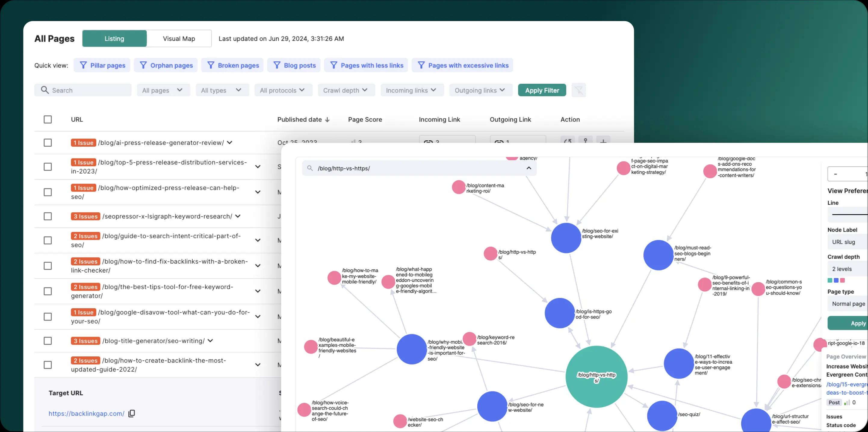
Task: Open the Incoming links filter dropdown
Action: click(x=412, y=90)
